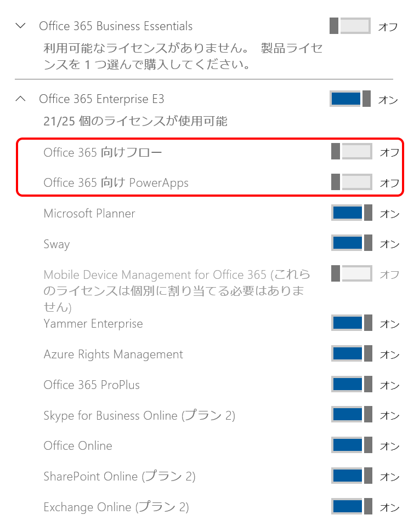Turn on Office 365 Business Essentials license
The height and width of the screenshot is (532, 408).
350,26
